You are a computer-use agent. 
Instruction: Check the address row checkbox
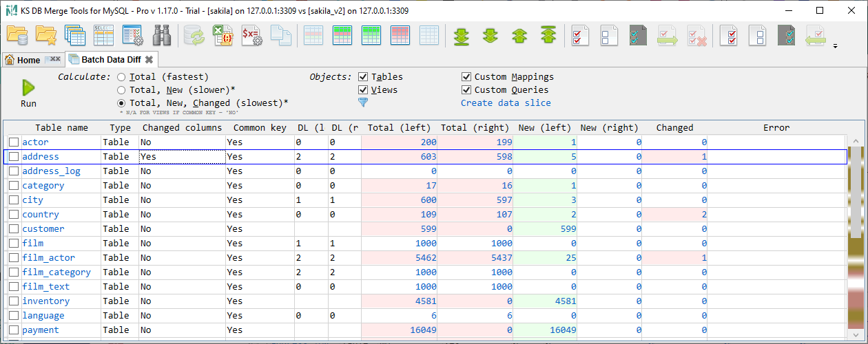14,156
